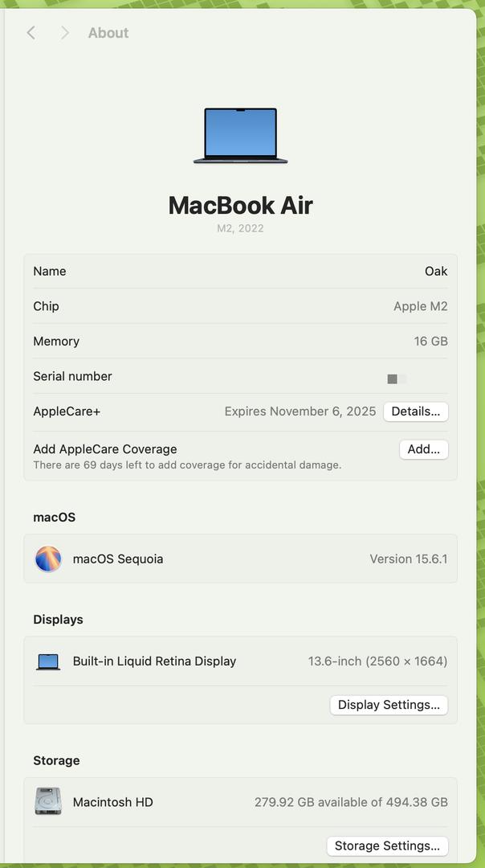
Task: Click the Serial number row label
Action: click(x=72, y=376)
